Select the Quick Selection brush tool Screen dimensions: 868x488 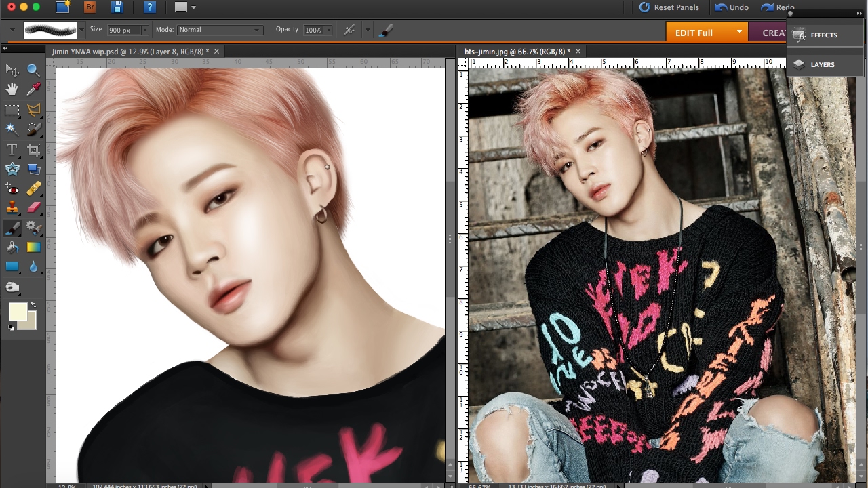click(x=33, y=129)
